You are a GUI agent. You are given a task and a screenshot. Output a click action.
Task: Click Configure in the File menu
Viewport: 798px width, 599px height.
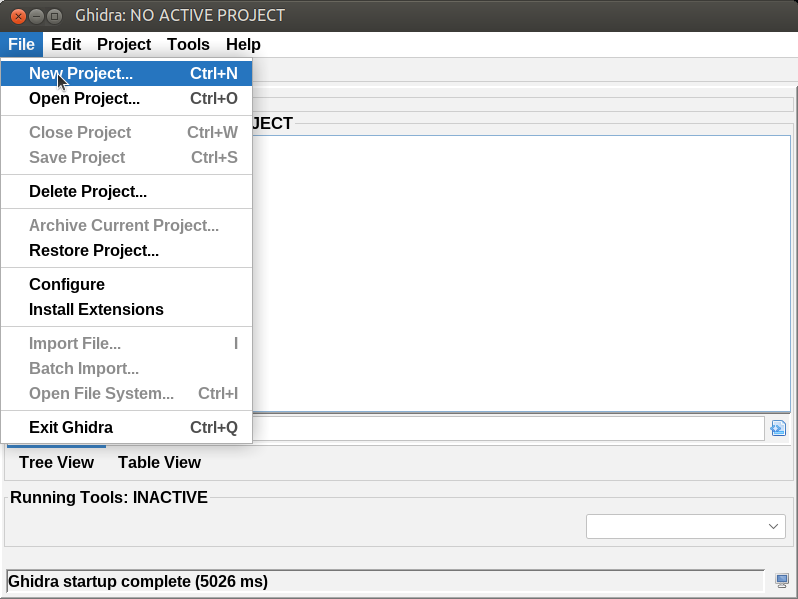126,284
